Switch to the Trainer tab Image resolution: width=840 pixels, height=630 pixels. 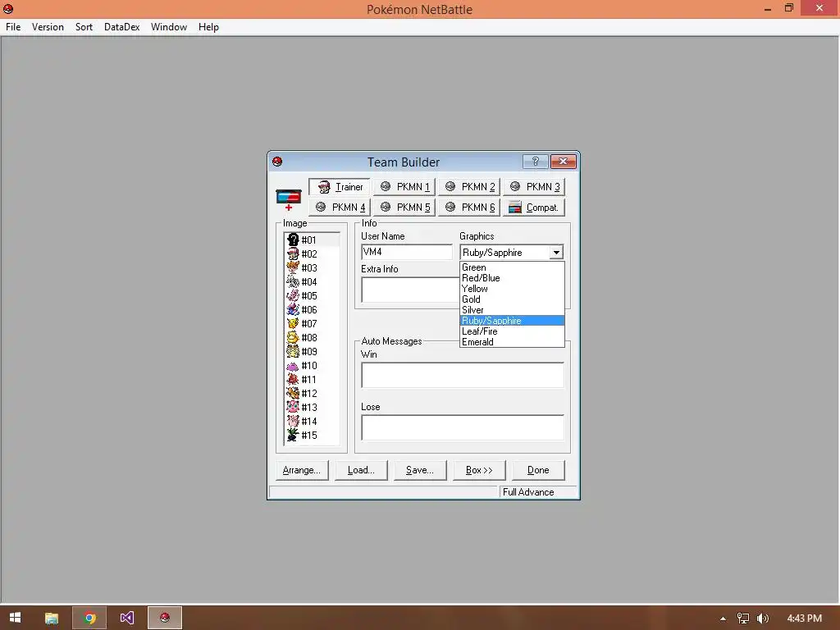click(339, 187)
